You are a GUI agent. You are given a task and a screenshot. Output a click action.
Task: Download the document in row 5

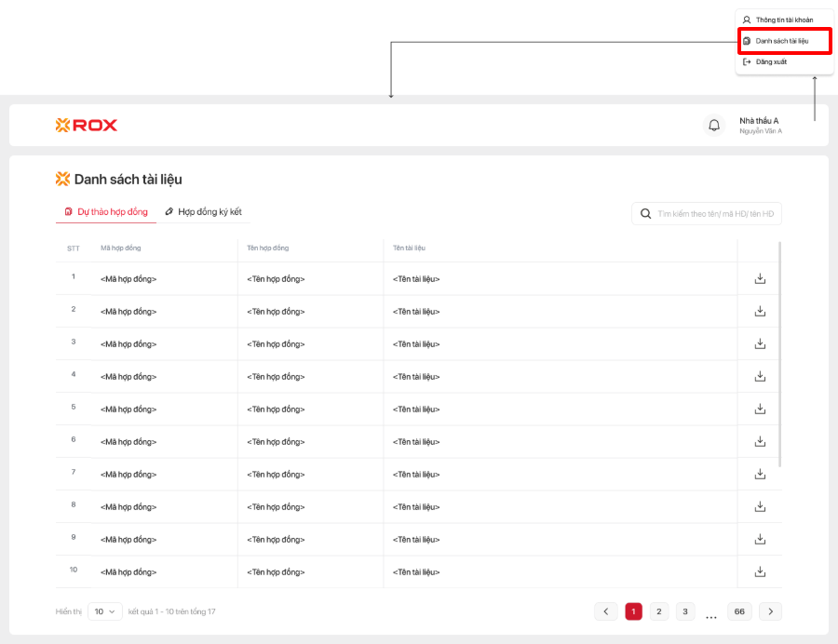coord(760,409)
